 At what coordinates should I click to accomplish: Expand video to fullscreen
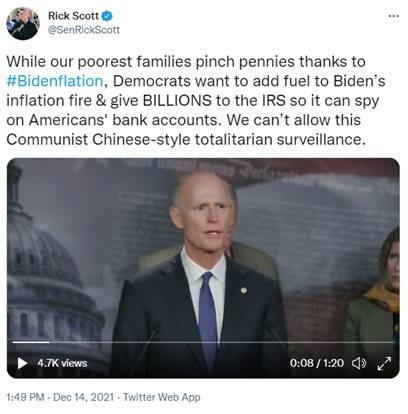pyautogui.click(x=384, y=363)
